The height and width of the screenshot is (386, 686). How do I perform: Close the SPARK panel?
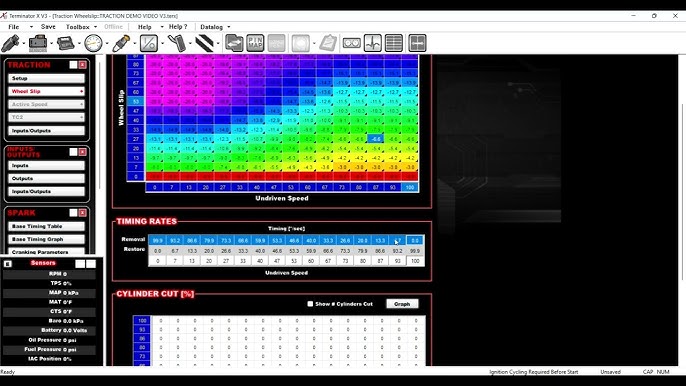[x=82, y=213]
